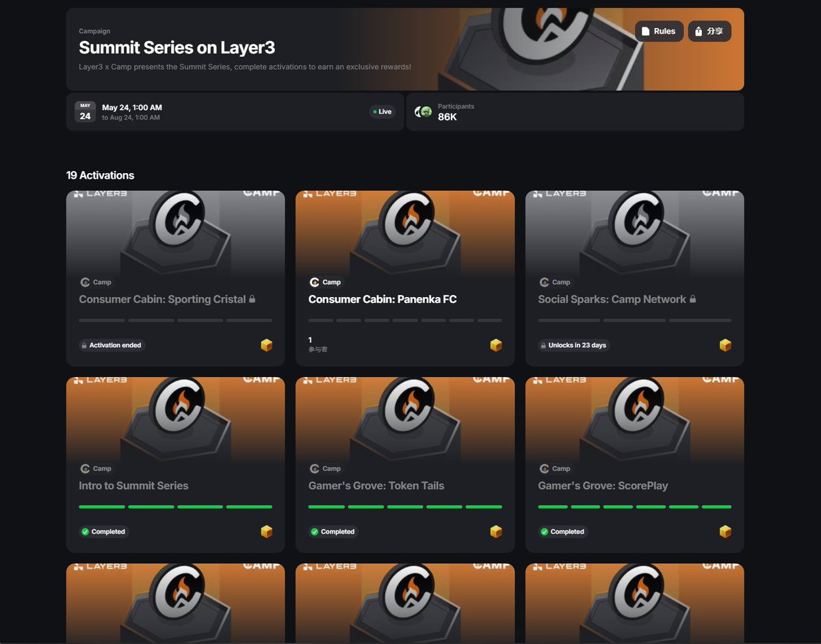Open Intro to Summit Series activation

coord(133,486)
